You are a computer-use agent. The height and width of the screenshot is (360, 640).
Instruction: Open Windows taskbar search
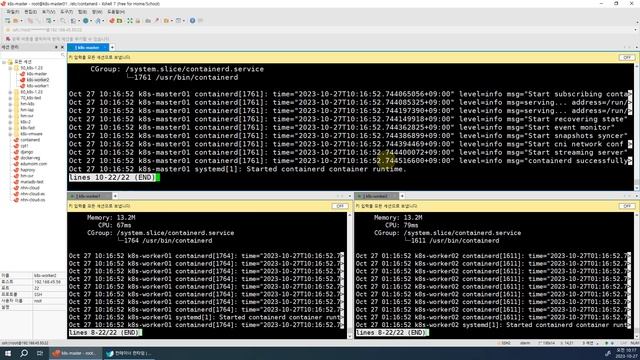[24, 353]
